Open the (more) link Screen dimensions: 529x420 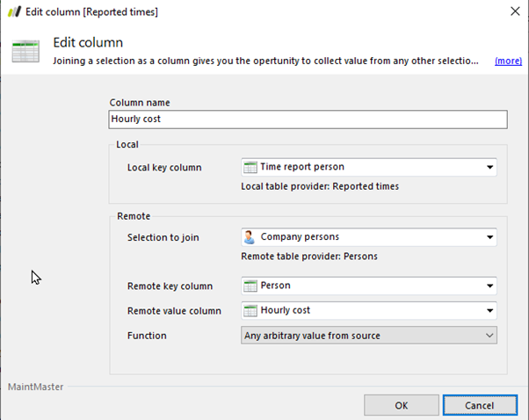508,61
